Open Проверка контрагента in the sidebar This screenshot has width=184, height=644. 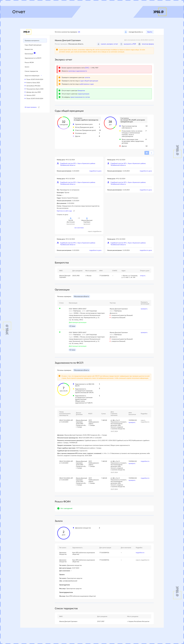click(x=35, y=41)
